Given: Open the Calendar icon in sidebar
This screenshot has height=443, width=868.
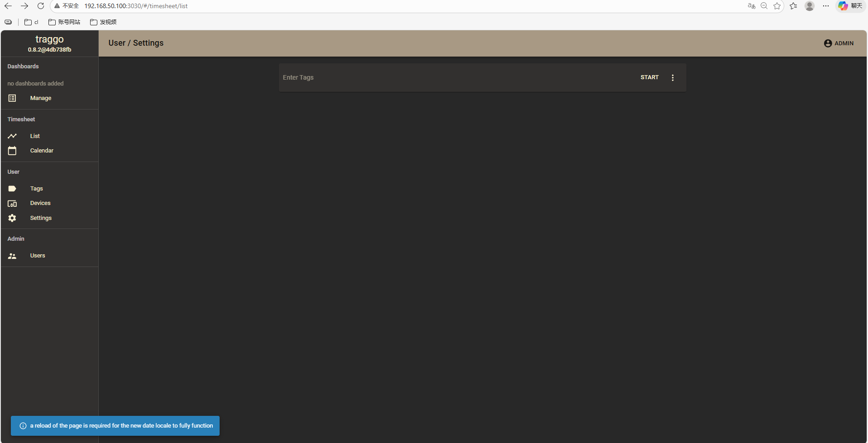Looking at the screenshot, I should tap(12, 151).
